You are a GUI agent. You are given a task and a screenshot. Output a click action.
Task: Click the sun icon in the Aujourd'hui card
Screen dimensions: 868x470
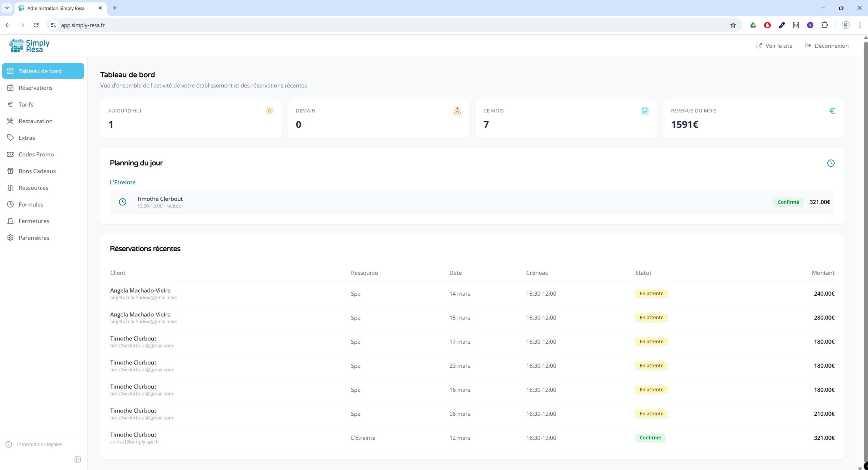(x=269, y=111)
